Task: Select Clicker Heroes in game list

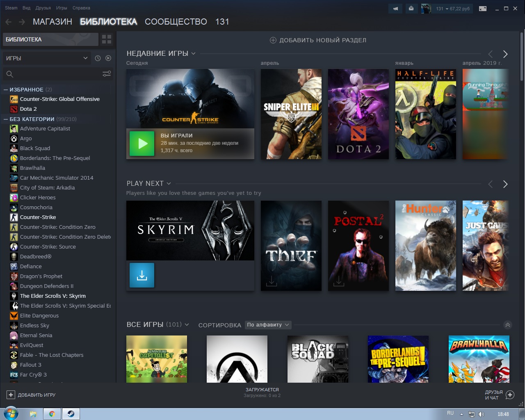Action: pyautogui.click(x=38, y=198)
